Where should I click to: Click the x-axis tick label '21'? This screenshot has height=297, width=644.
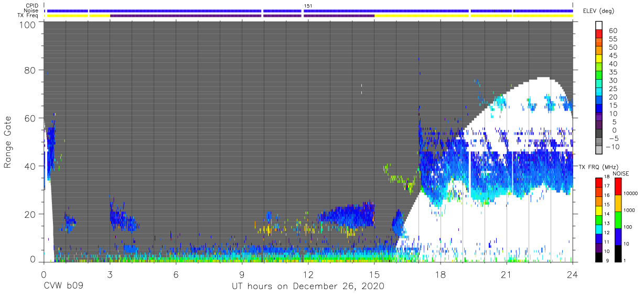pos(506,274)
